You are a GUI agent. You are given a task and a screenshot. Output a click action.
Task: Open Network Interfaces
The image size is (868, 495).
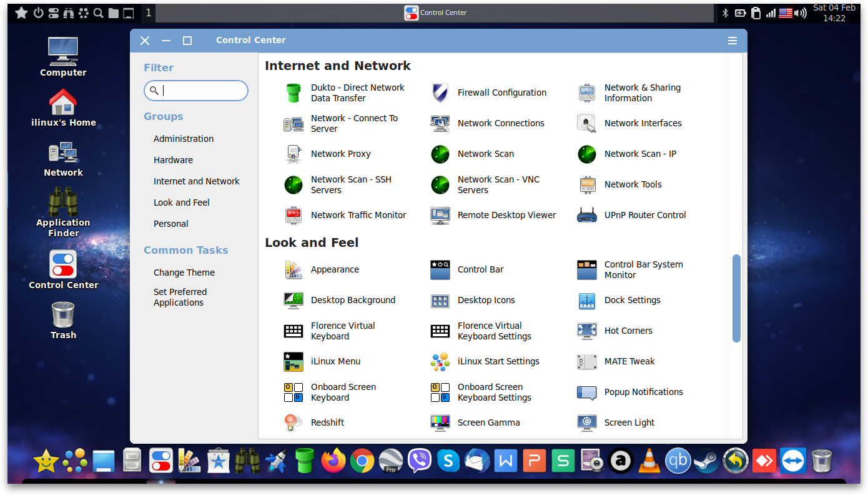pos(630,123)
